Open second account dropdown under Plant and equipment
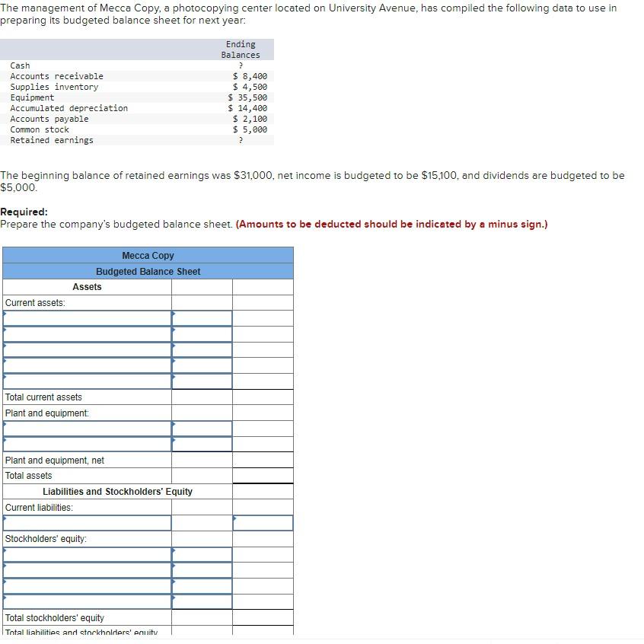The height and width of the screenshot is (644, 644). (87, 444)
